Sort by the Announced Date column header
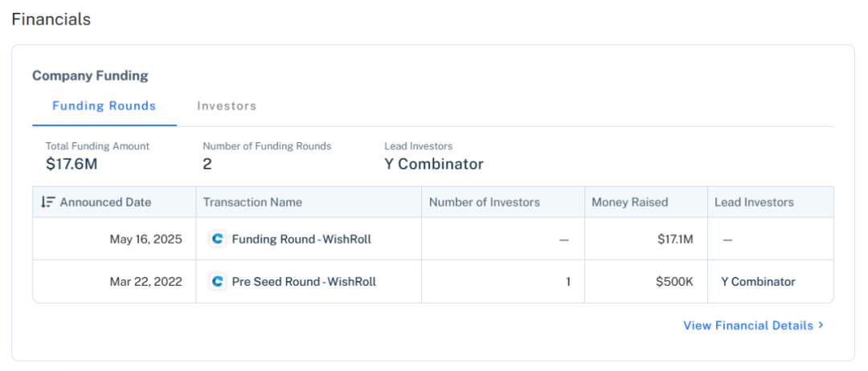The width and height of the screenshot is (868, 371). coord(105,202)
